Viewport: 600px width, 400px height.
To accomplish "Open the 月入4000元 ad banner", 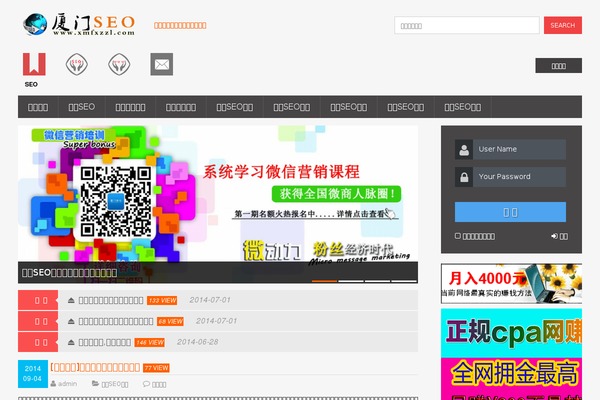I will pyautogui.click(x=511, y=284).
